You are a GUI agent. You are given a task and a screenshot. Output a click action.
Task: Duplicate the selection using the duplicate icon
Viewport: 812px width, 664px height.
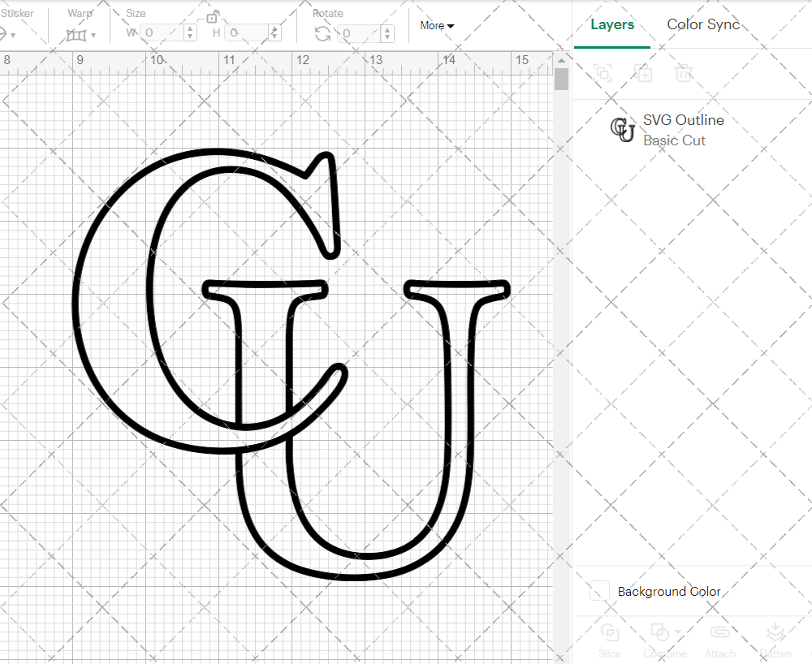tap(644, 74)
